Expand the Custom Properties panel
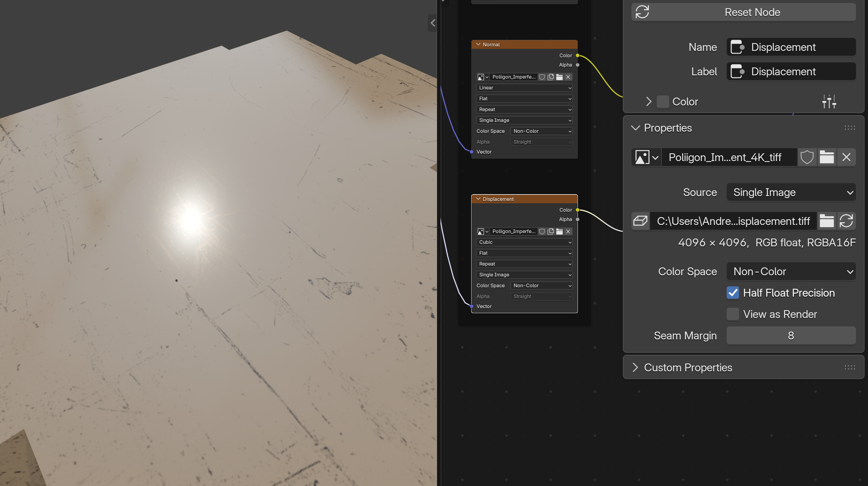The image size is (868, 486). pos(635,367)
